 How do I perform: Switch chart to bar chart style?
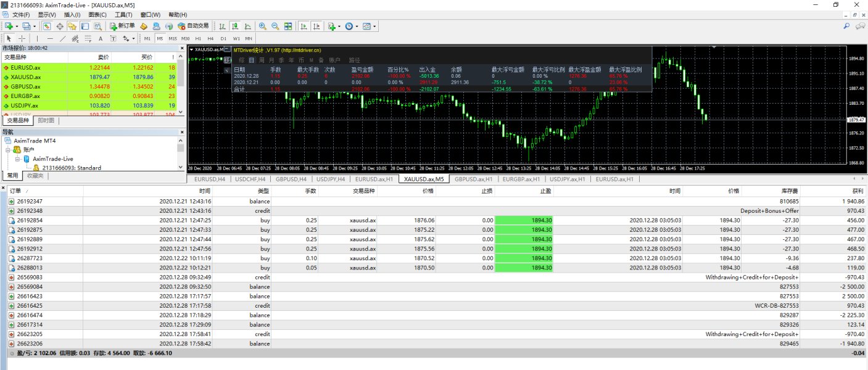click(x=222, y=26)
